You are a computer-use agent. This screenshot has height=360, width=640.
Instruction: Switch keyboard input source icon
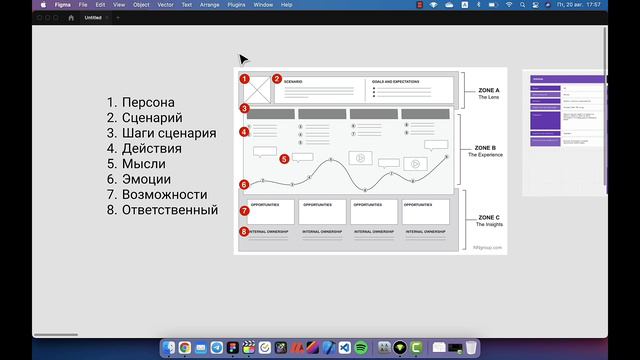click(x=464, y=5)
